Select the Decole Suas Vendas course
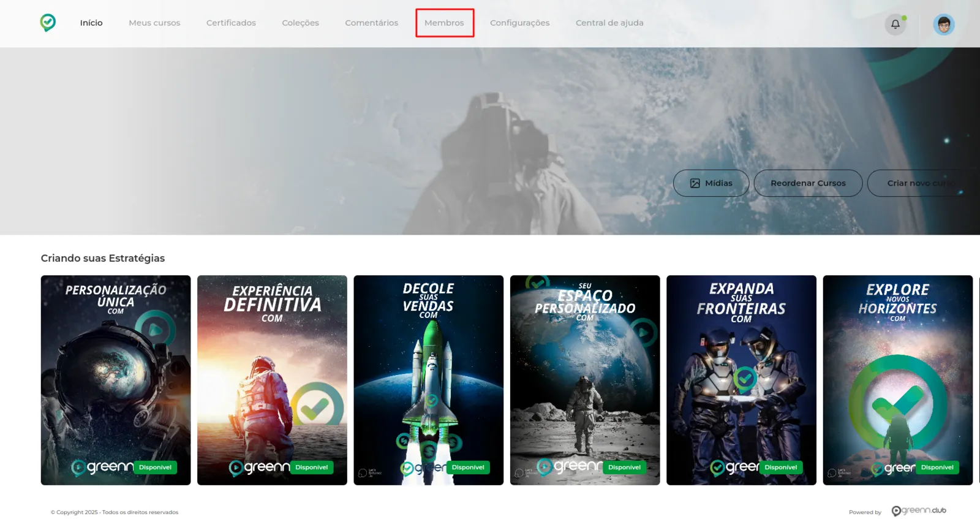This screenshot has width=980, height=519. [x=429, y=380]
